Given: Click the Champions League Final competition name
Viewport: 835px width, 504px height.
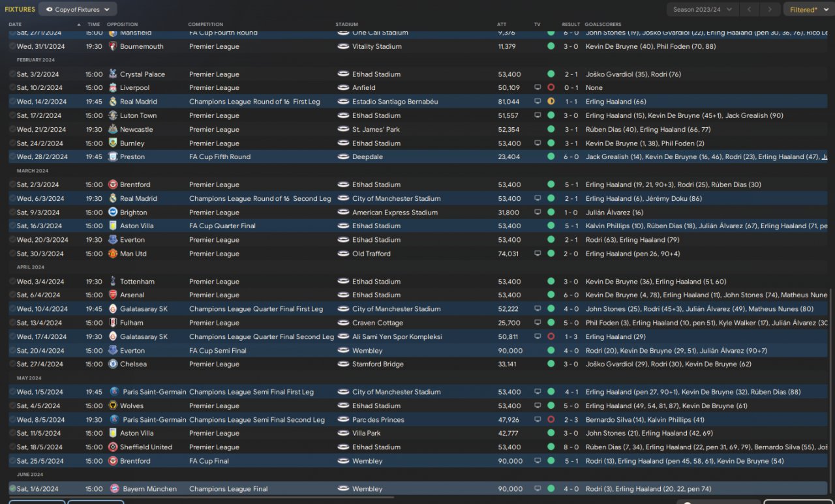Looking at the screenshot, I should pyautogui.click(x=228, y=489).
